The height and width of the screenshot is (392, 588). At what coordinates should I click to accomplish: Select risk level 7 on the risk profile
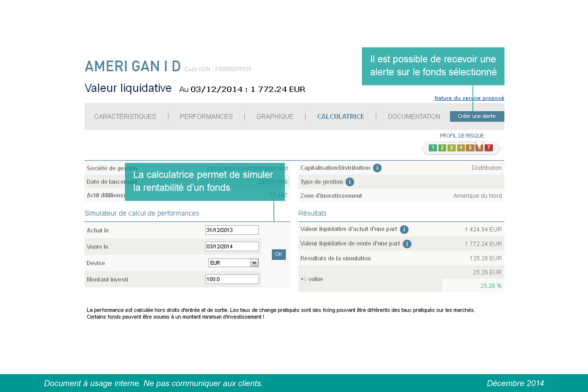click(x=488, y=148)
